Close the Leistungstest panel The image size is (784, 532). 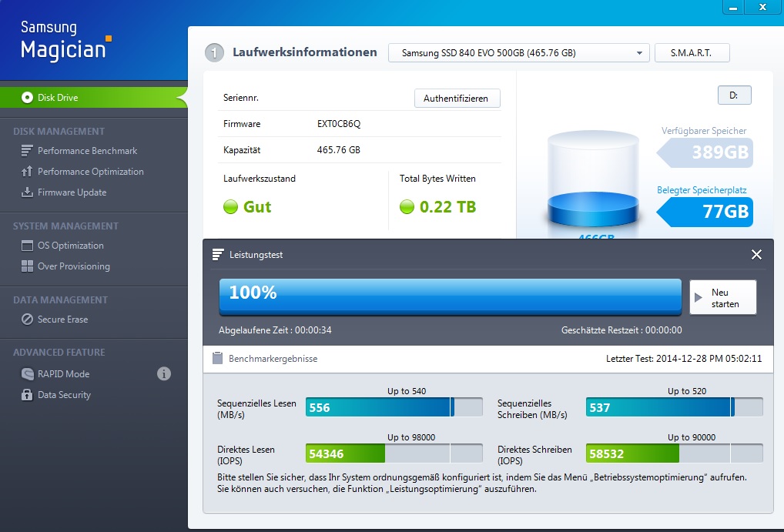(x=756, y=255)
